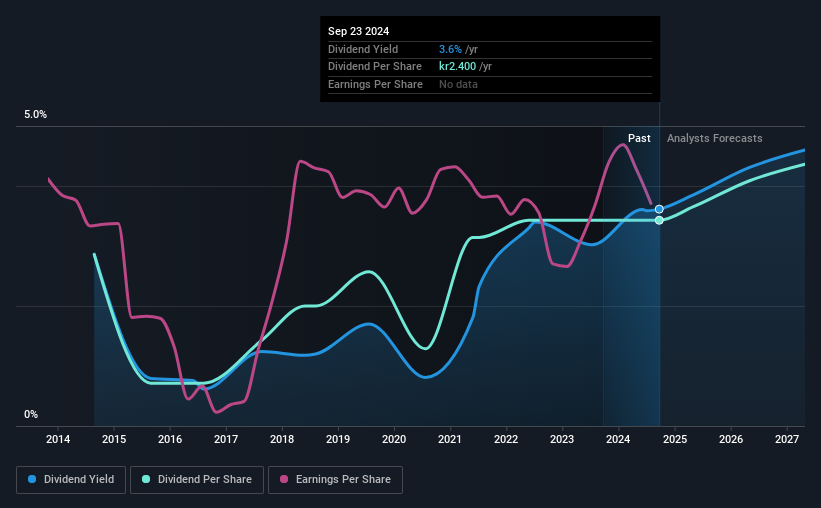Viewport: 821px width, 508px height.
Task: Click the 5.0% y-axis label
Action: click(35, 115)
